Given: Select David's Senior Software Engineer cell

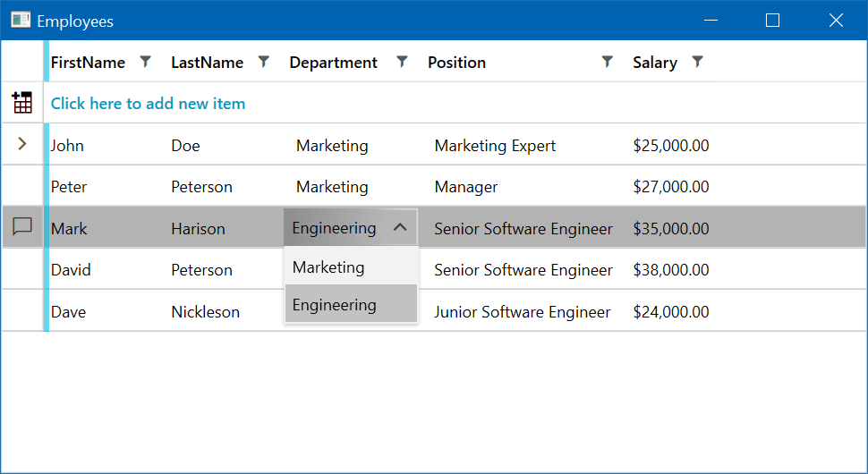Looking at the screenshot, I should pyautogui.click(x=524, y=269).
